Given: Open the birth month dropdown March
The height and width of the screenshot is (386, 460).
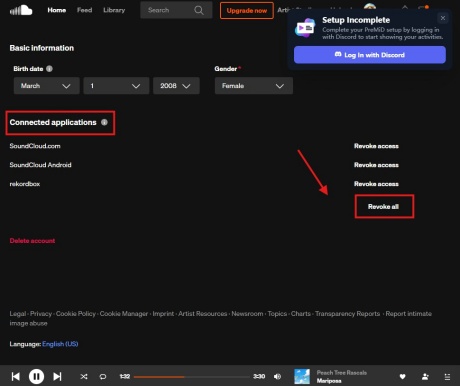Looking at the screenshot, I should coord(46,86).
